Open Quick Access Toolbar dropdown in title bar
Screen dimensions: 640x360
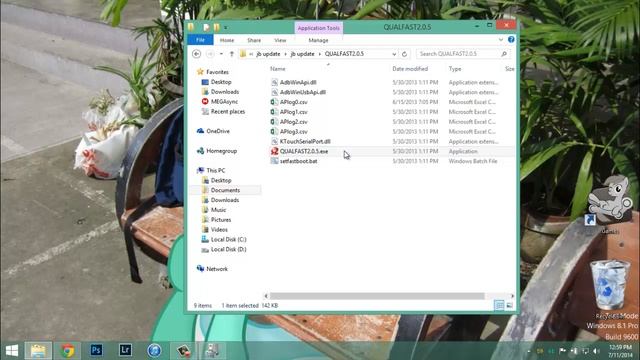point(226,27)
